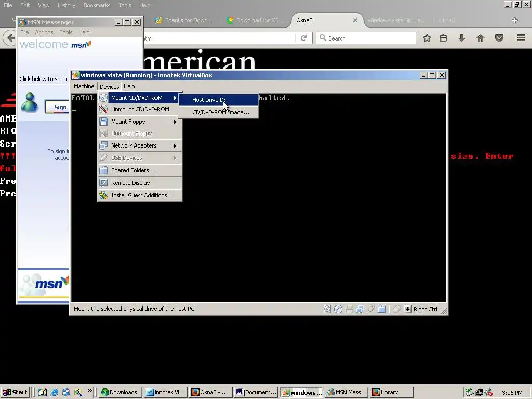Viewport: 532px width, 399px height.
Task: Click the Unmount CD/DVD-ROM icon
Action: pyautogui.click(x=103, y=109)
